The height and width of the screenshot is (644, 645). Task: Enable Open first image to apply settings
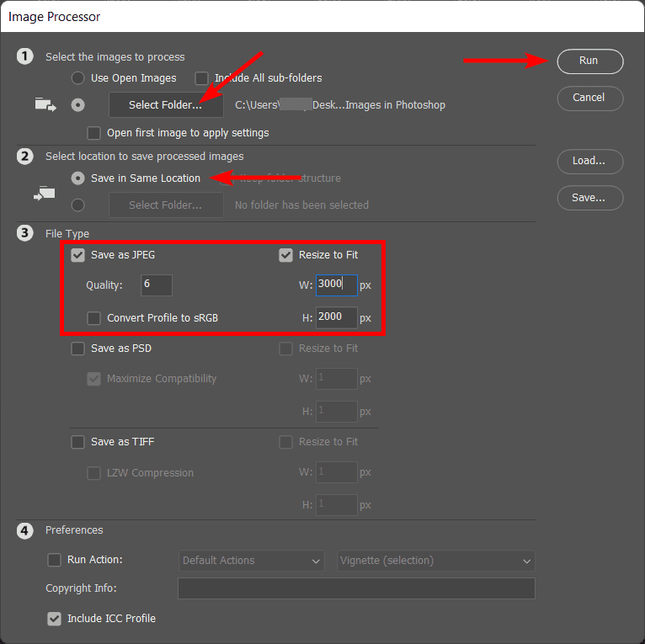[x=94, y=133]
